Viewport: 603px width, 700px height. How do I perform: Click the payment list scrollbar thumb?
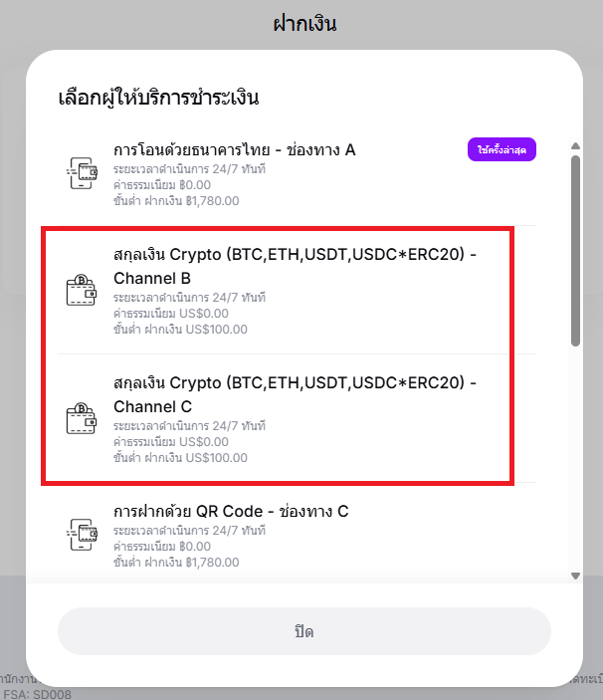click(575, 249)
